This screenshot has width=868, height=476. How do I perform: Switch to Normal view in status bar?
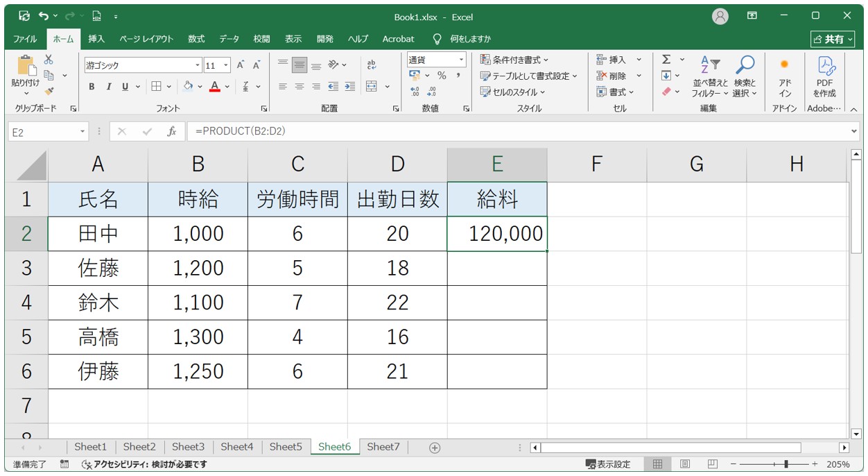658,464
